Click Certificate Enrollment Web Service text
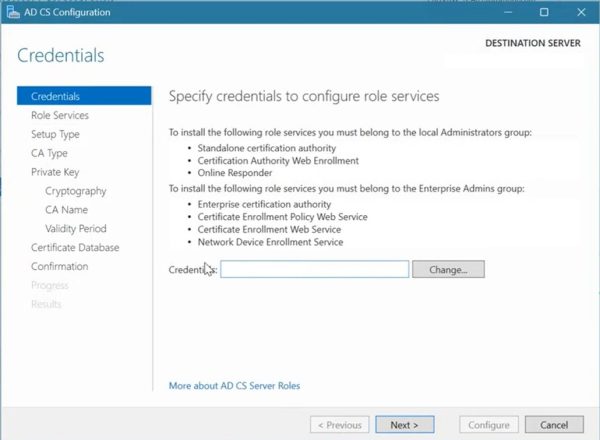The height and width of the screenshot is (440, 600). point(269,230)
